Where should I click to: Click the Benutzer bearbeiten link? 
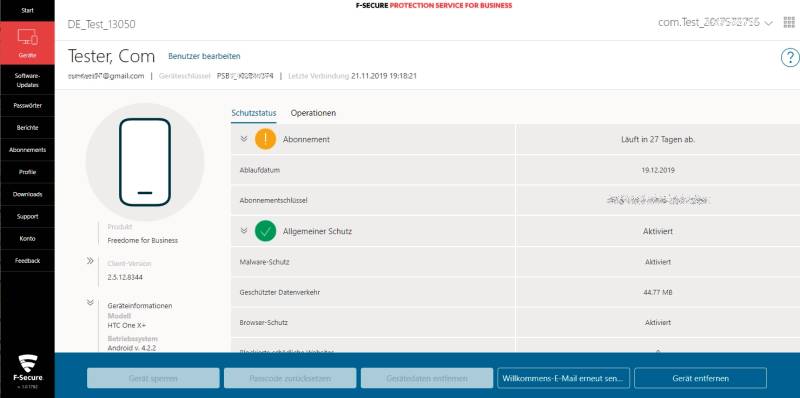(x=204, y=56)
